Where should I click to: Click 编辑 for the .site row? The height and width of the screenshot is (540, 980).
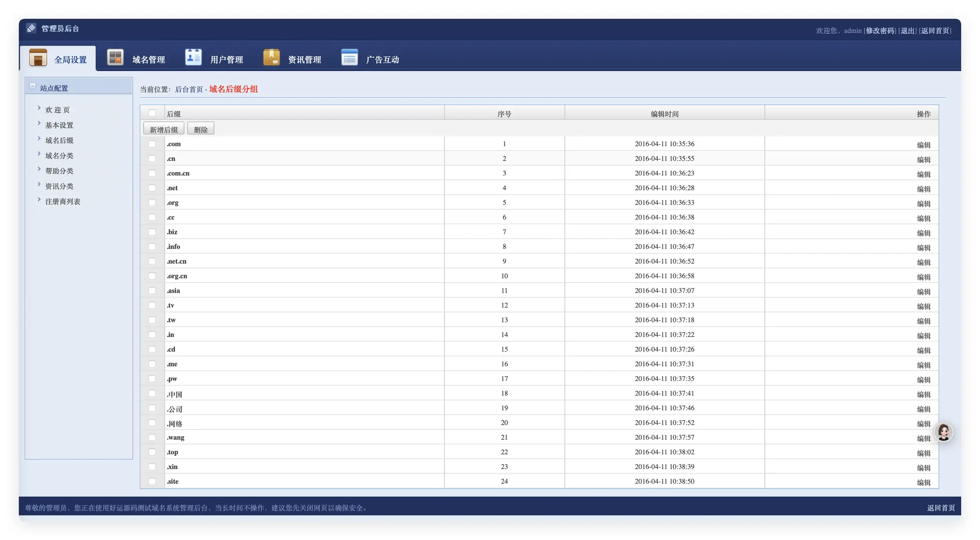(924, 482)
